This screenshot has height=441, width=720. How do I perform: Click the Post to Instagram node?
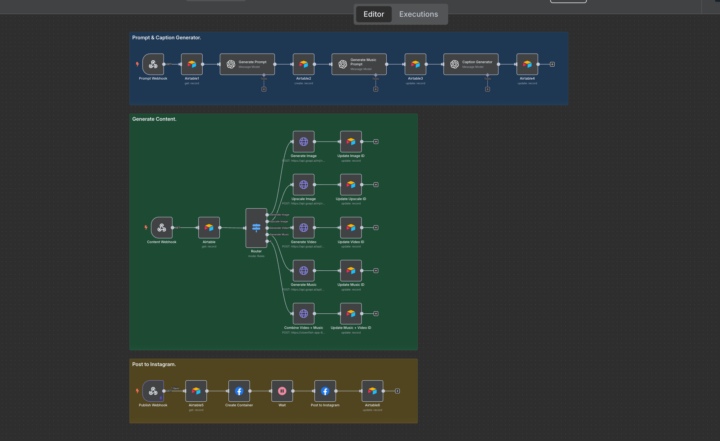point(325,391)
